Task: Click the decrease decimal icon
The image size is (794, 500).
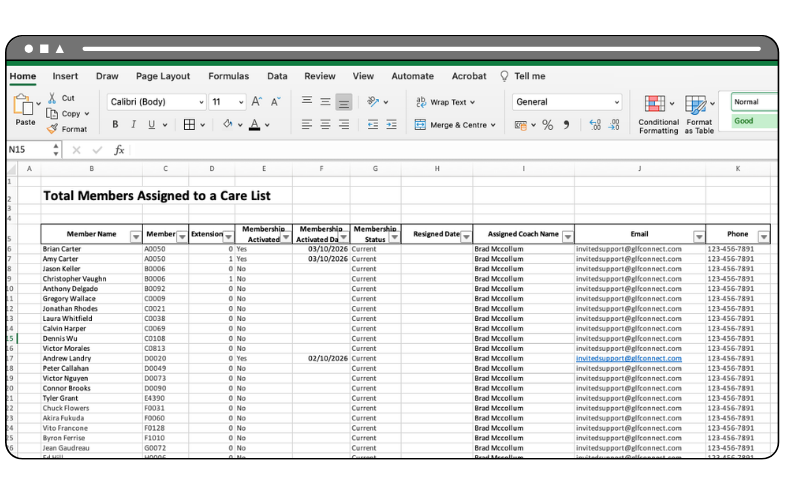Action: [x=614, y=125]
